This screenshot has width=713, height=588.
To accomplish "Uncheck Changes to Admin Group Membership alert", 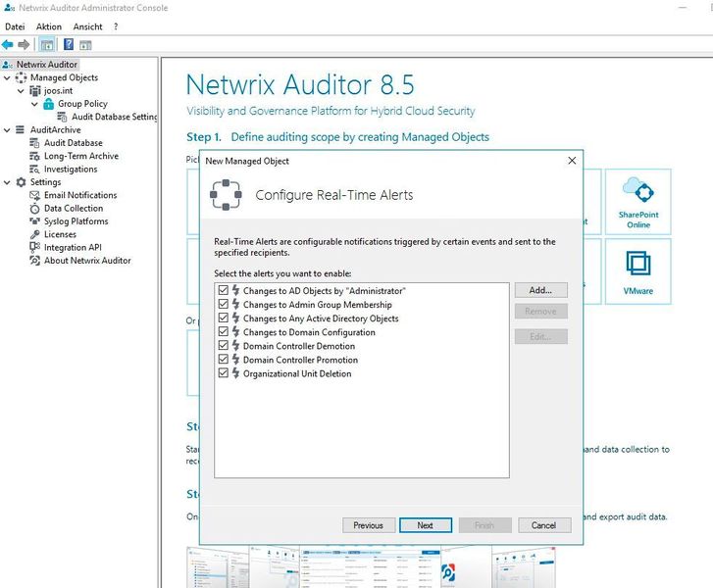I will 224,305.
